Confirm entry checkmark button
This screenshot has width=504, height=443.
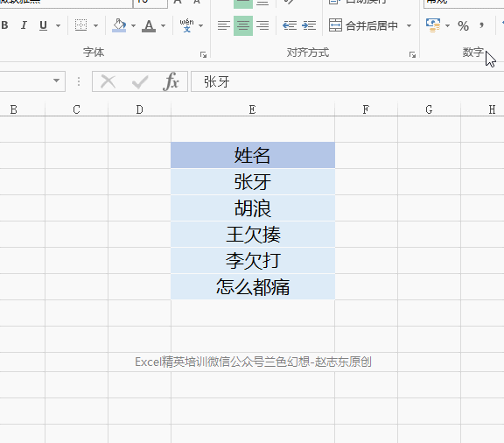[140, 81]
